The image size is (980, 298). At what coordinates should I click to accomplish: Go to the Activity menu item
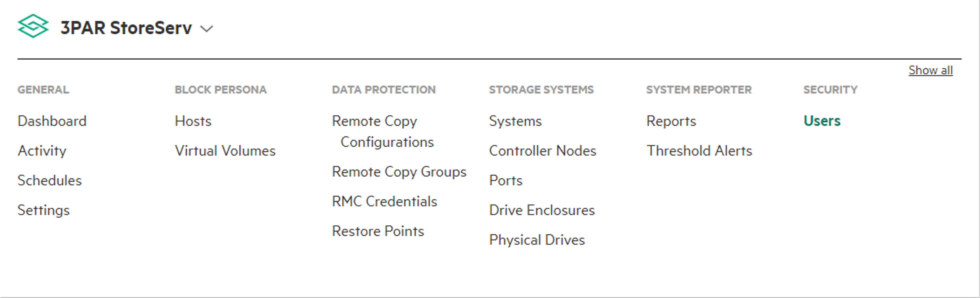coord(42,151)
